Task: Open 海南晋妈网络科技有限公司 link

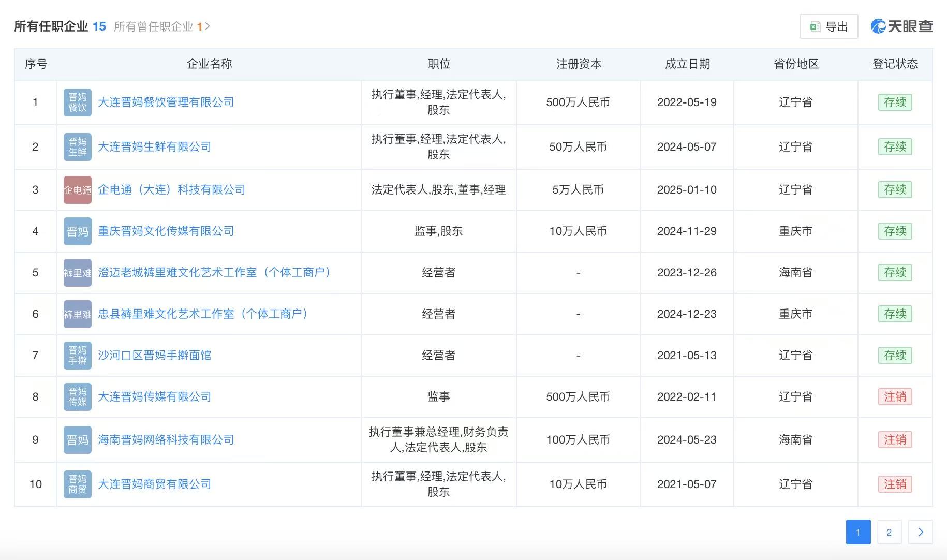Action: (166, 440)
